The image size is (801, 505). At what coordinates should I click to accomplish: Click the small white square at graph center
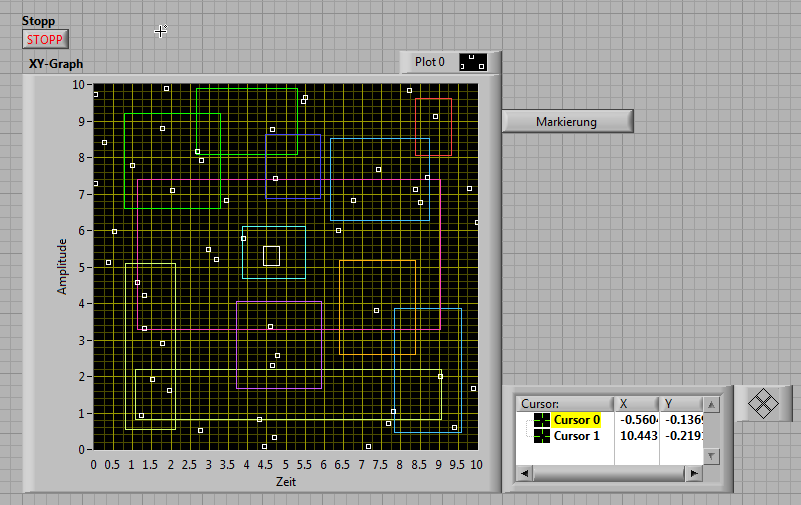[x=271, y=256]
